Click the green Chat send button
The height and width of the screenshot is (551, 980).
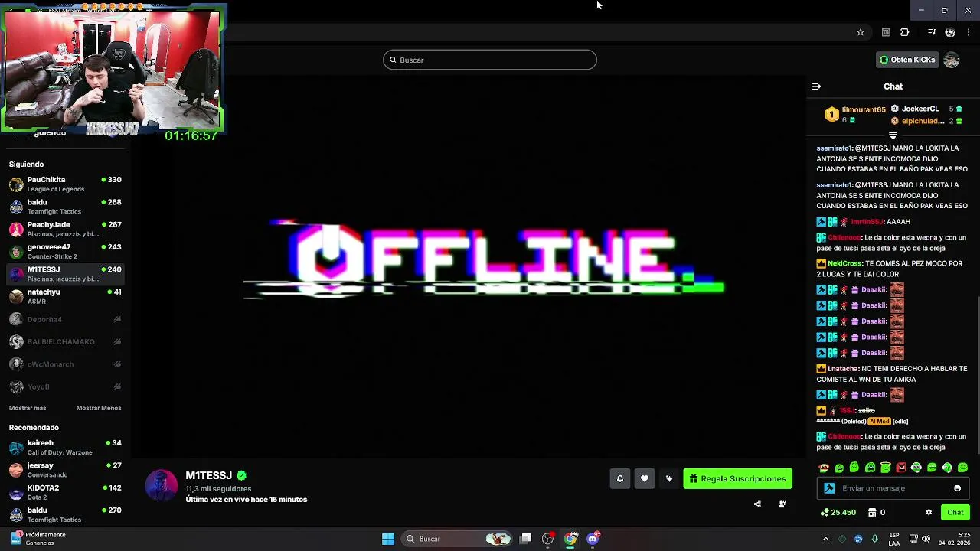click(955, 512)
